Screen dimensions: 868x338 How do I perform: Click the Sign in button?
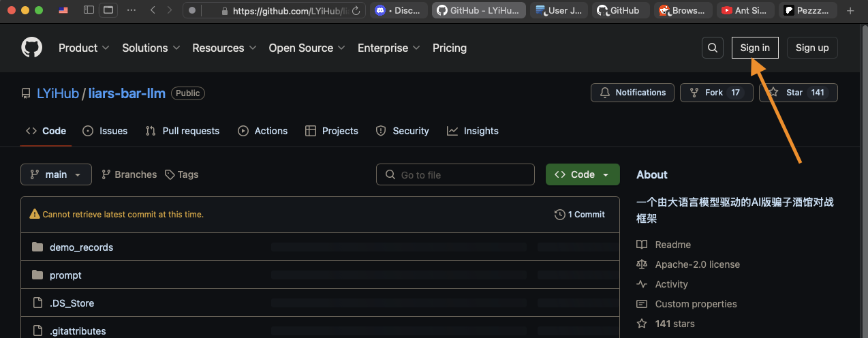click(755, 48)
